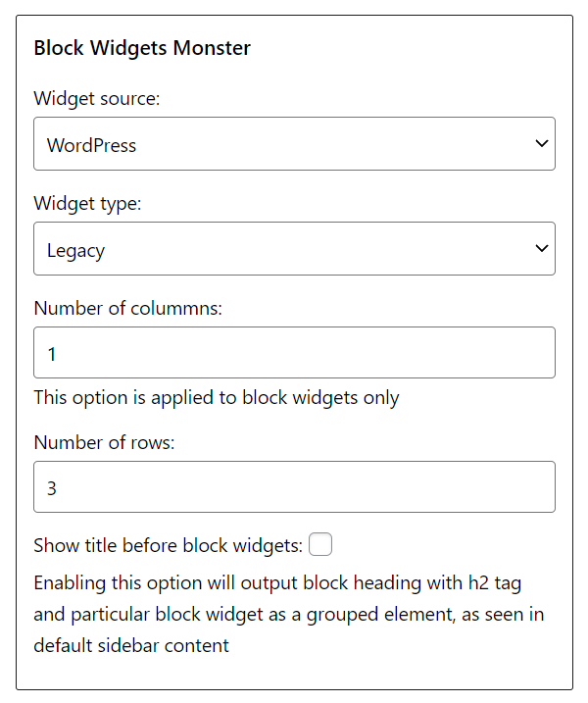The height and width of the screenshot is (703, 588).
Task: Select the WordPress value text
Action: (92, 145)
